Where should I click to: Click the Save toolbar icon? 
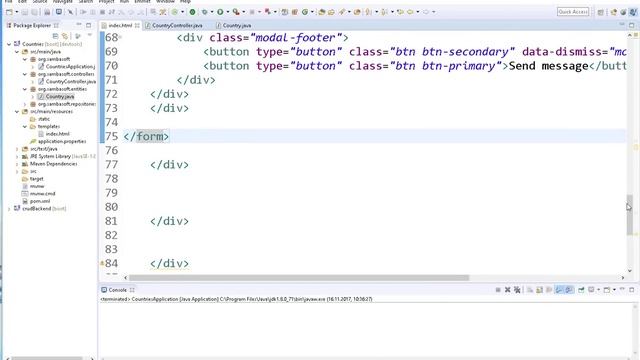pyautogui.click(x=25, y=12)
